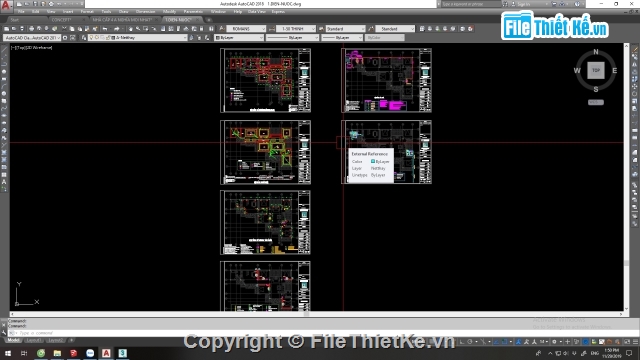Toggle Quick Properties blue circle icon
The image size is (640, 360).
pos(585,342)
